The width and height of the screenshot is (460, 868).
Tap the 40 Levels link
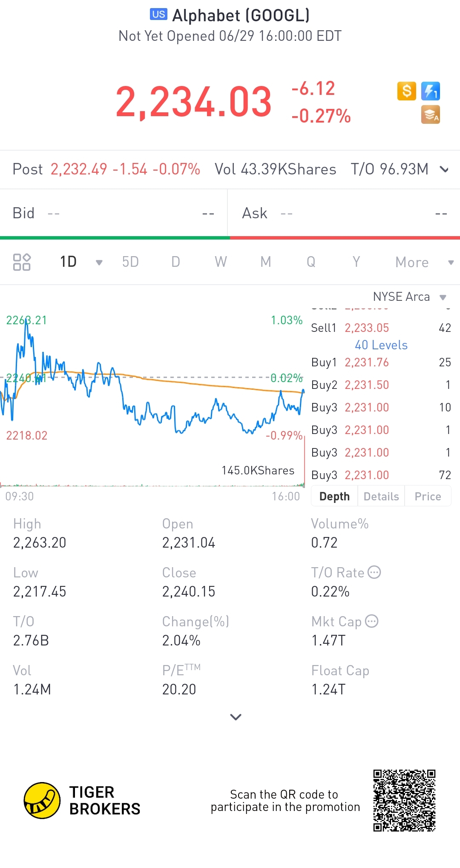[x=381, y=345]
